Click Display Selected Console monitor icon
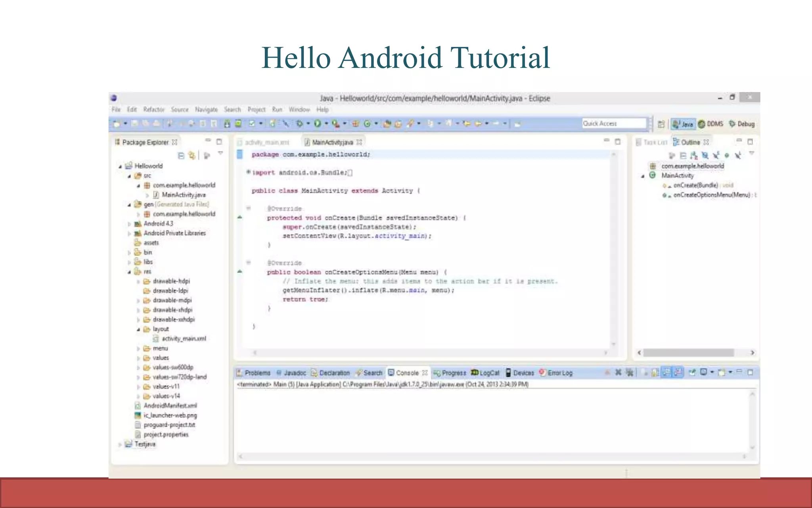 tap(704, 372)
